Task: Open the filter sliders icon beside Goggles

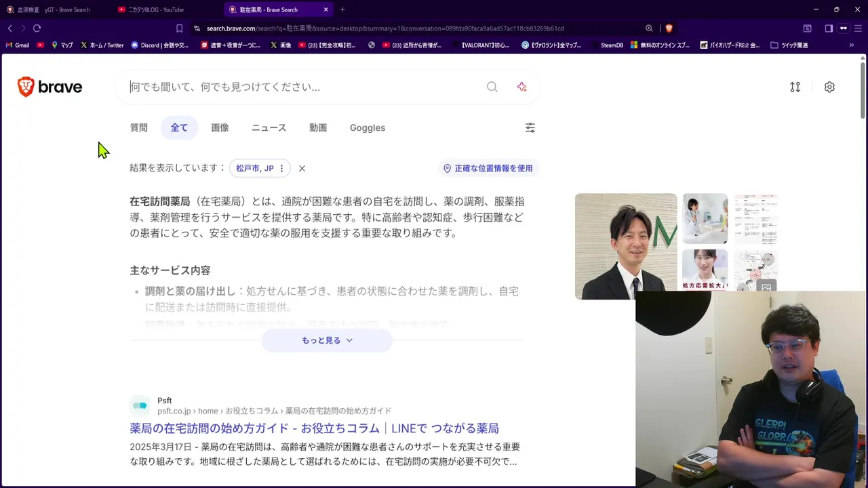Action: tap(530, 127)
